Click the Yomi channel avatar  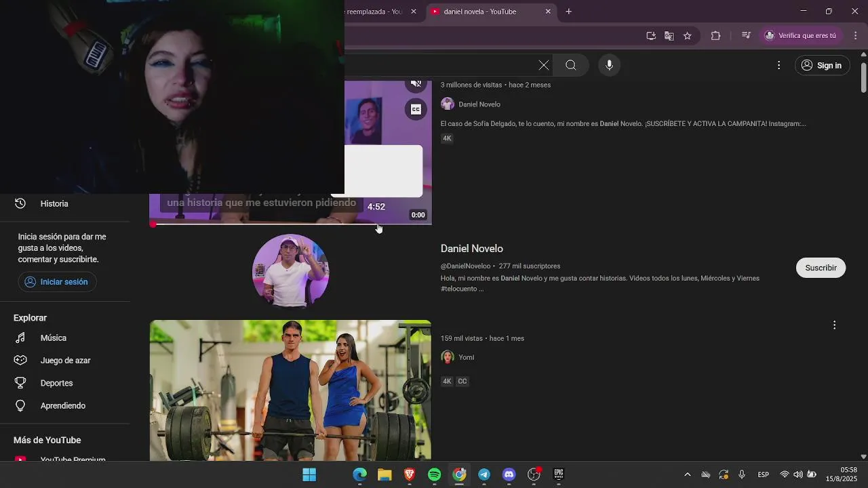click(x=448, y=357)
